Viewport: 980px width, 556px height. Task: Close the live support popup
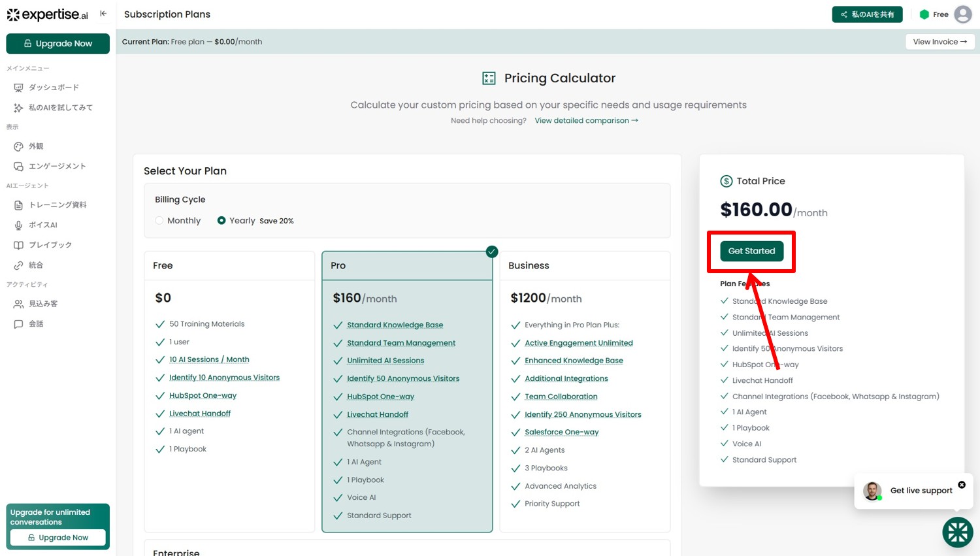(x=962, y=485)
